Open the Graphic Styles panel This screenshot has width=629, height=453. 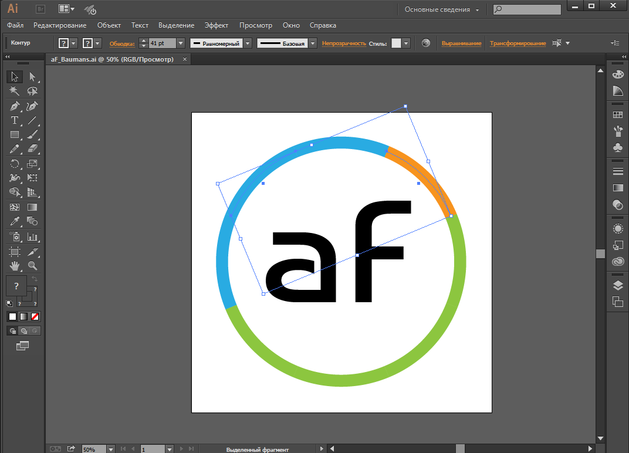tap(618, 245)
